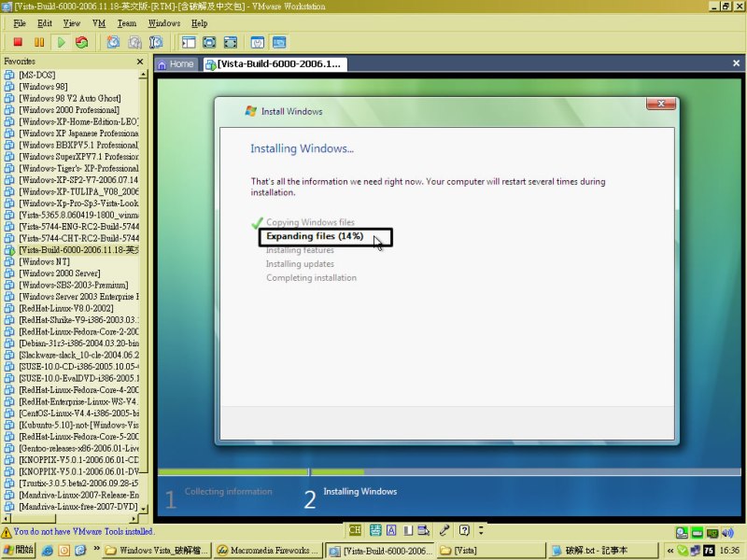This screenshot has width=747, height=560.
Task: Click Favorites list scroll up arrow
Action: pyautogui.click(x=143, y=75)
